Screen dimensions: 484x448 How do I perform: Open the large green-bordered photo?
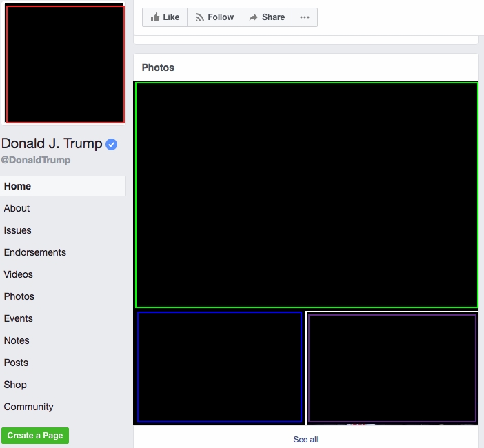pos(307,195)
